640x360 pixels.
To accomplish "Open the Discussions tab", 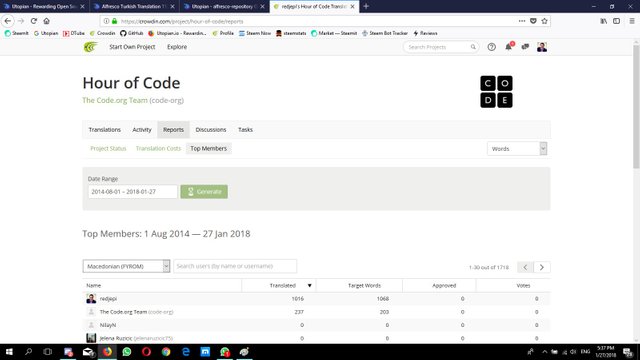I will (x=211, y=129).
